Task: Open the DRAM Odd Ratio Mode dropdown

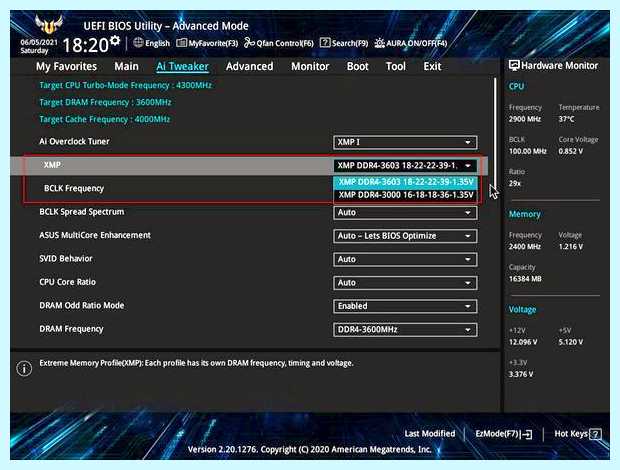Action: pyautogui.click(x=405, y=306)
